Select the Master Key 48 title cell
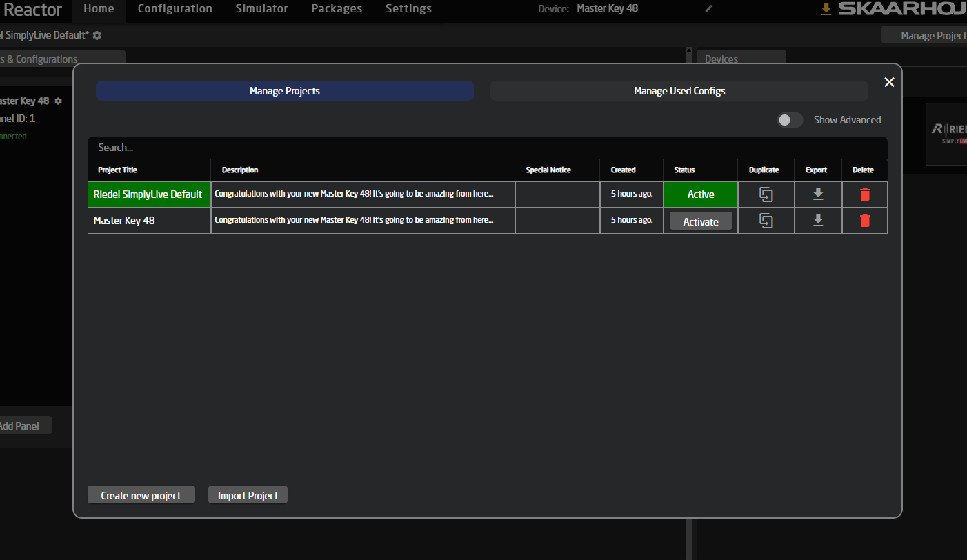The height and width of the screenshot is (560, 967). 149,221
